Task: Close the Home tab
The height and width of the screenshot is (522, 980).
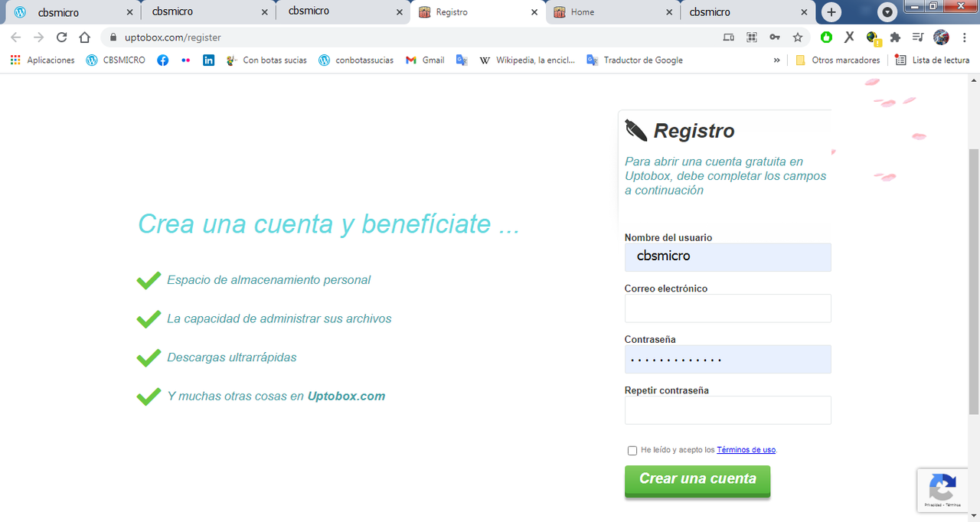Action: (x=669, y=12)
